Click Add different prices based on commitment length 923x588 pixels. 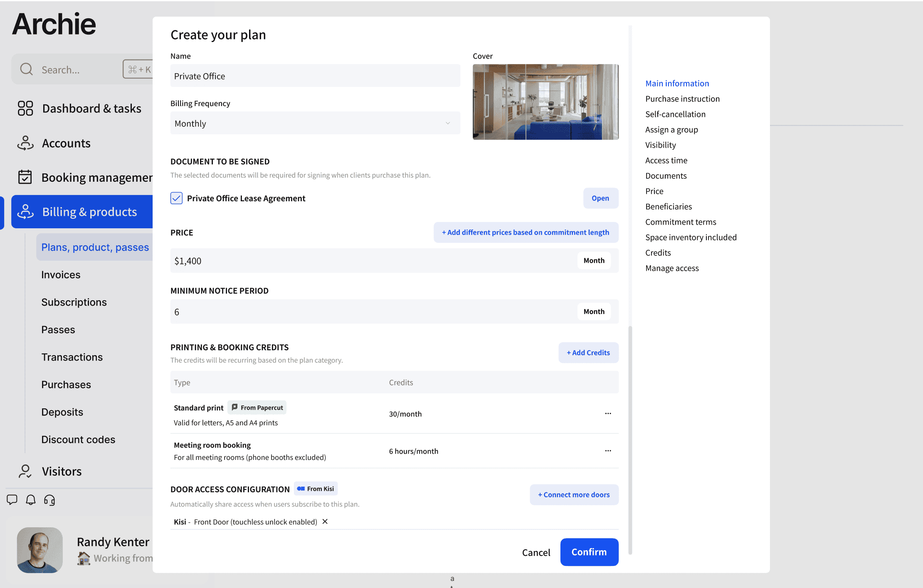[526, 232]
